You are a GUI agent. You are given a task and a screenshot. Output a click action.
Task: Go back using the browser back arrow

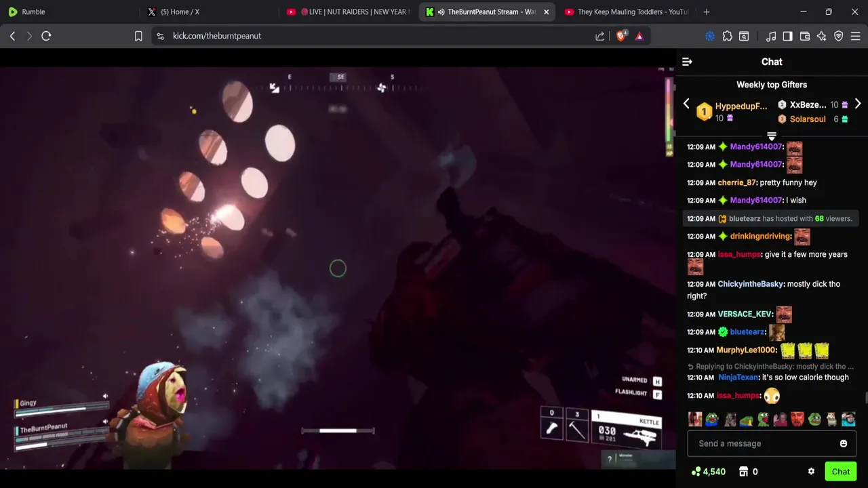[12, 36]
